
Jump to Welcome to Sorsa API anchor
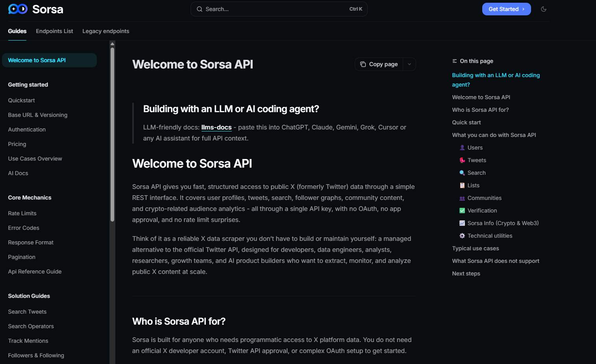tap(481, 97)
